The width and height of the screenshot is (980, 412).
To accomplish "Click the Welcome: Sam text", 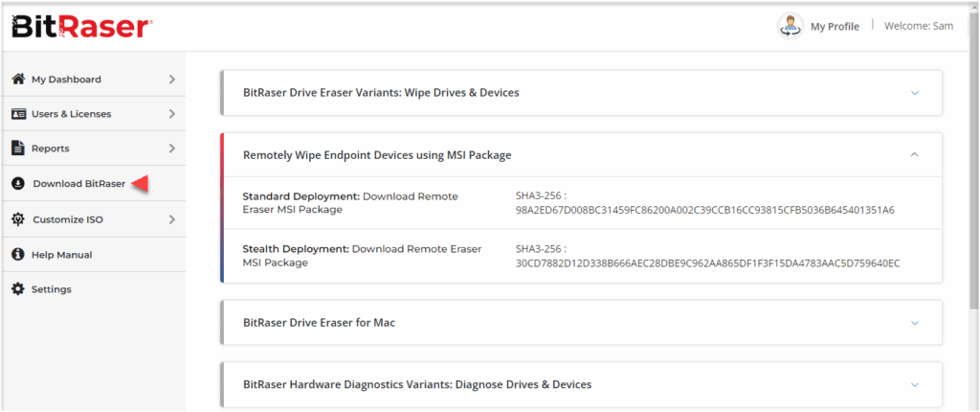I will click(919, 26).
